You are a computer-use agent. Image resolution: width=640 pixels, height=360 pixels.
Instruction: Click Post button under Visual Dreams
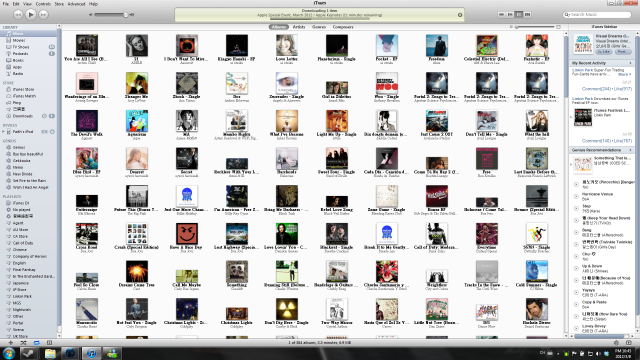pyautogui.click(x=622, y=52)
